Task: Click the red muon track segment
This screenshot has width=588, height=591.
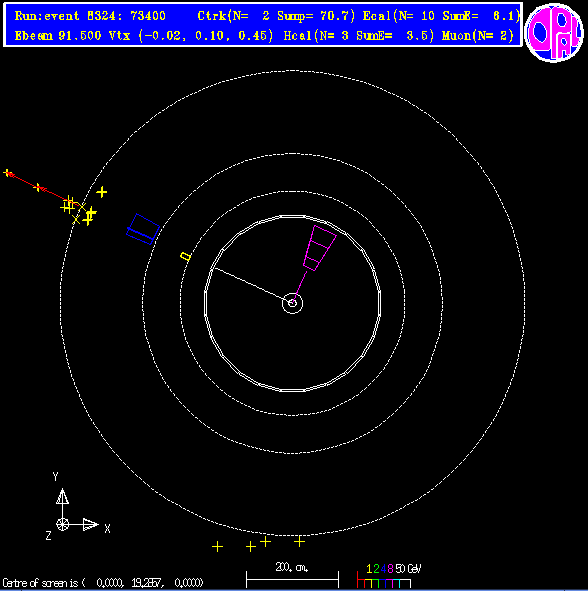Action: [38, 186]
